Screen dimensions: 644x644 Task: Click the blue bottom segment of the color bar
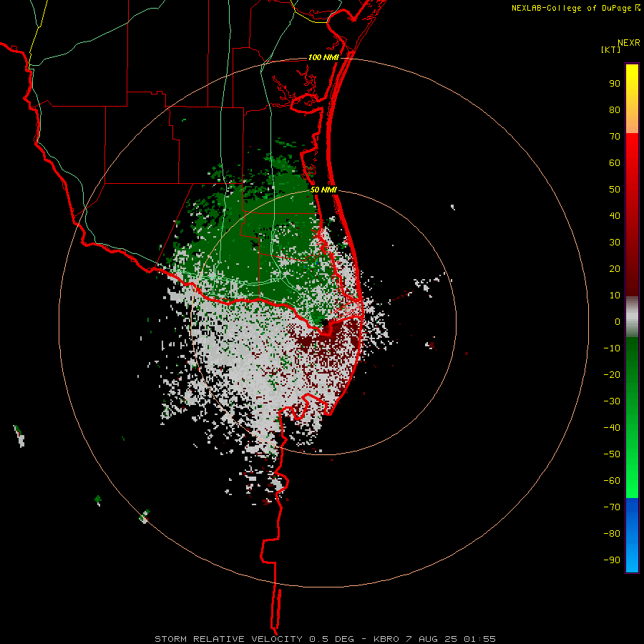(x=632, y=535)
